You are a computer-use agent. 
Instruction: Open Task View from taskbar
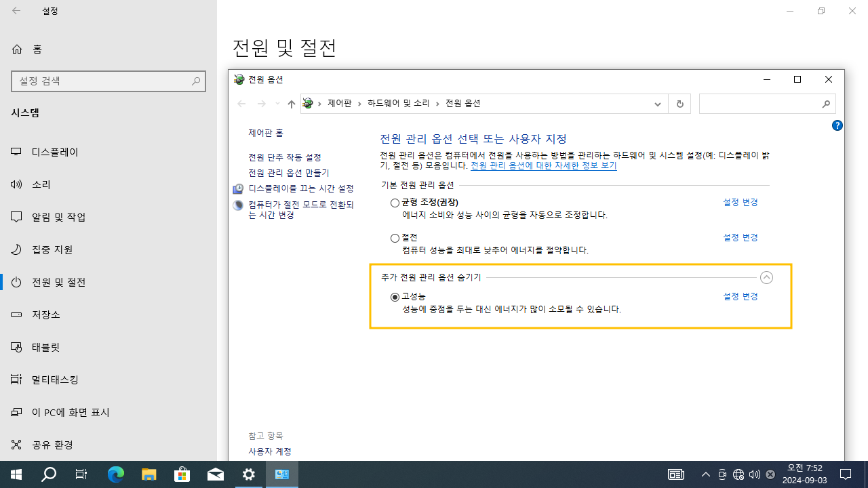[x=81, y=474]
